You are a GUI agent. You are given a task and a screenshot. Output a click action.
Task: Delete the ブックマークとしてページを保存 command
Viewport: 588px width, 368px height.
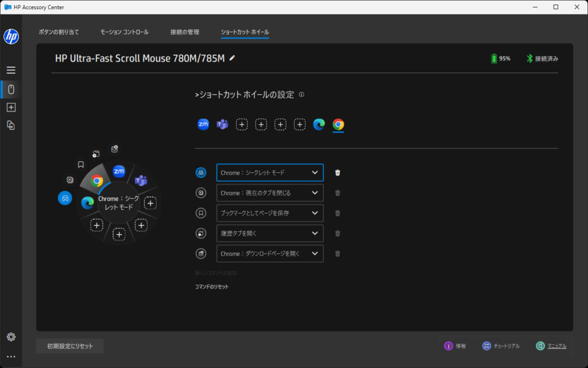coord(338,213)
